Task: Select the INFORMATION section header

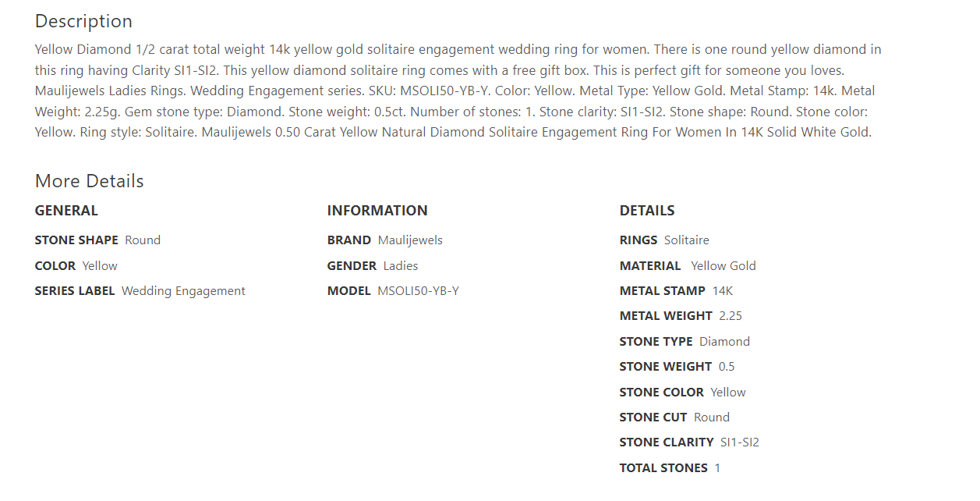Action: point(377,211)
